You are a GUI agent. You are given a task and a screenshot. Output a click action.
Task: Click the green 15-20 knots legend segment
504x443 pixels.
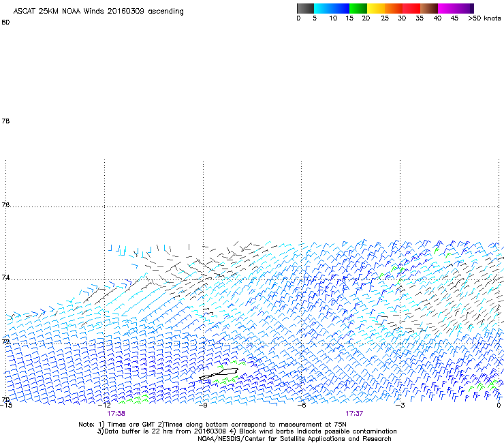click(358, 8)
